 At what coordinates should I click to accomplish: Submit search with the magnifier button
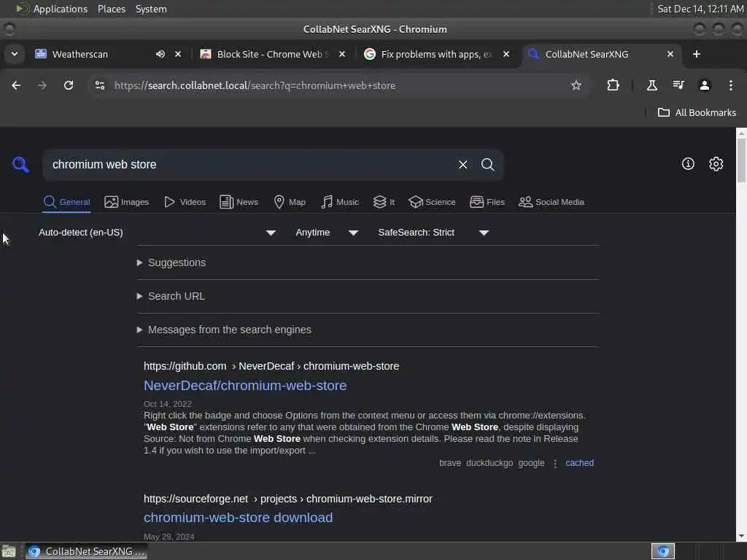[487, 165]
